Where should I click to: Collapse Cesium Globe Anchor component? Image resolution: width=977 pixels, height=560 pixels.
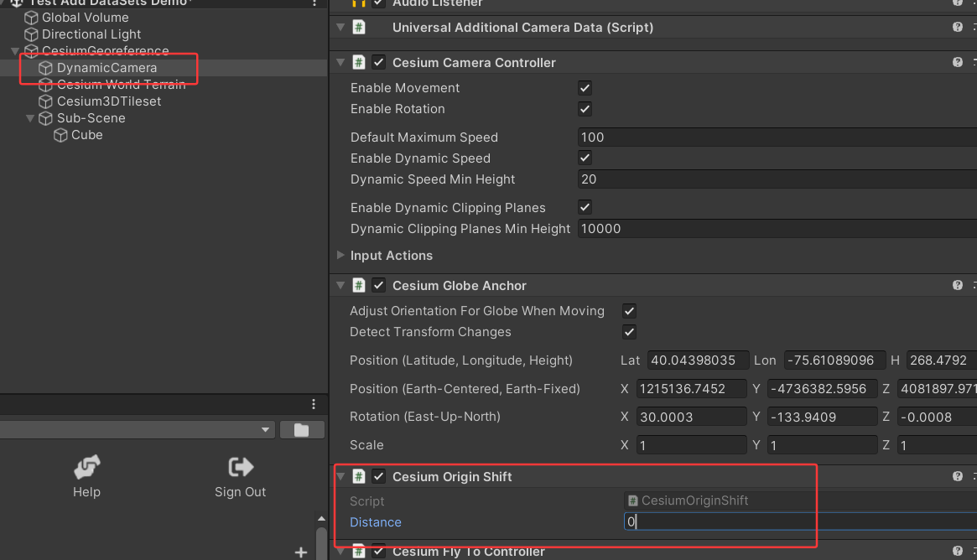340,285
